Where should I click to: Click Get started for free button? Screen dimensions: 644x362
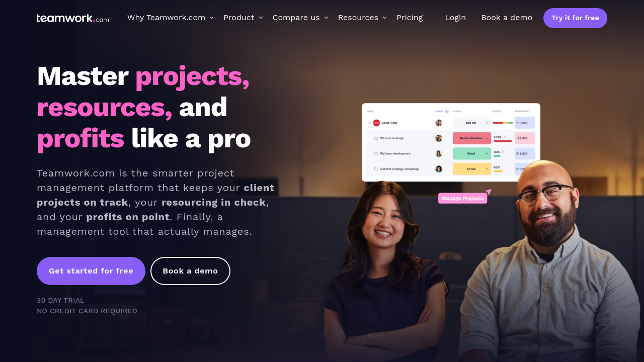(x=91, y=271)
